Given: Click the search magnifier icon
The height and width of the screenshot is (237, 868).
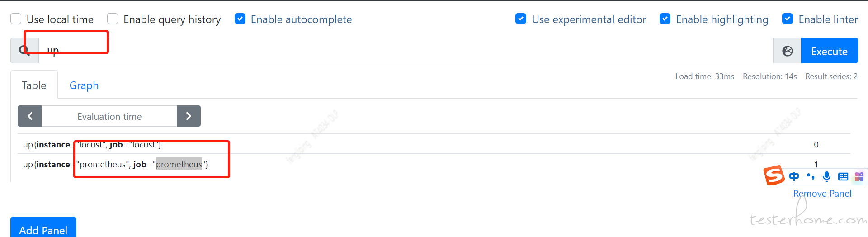Looking at the screenshot, I should point(24,51).
